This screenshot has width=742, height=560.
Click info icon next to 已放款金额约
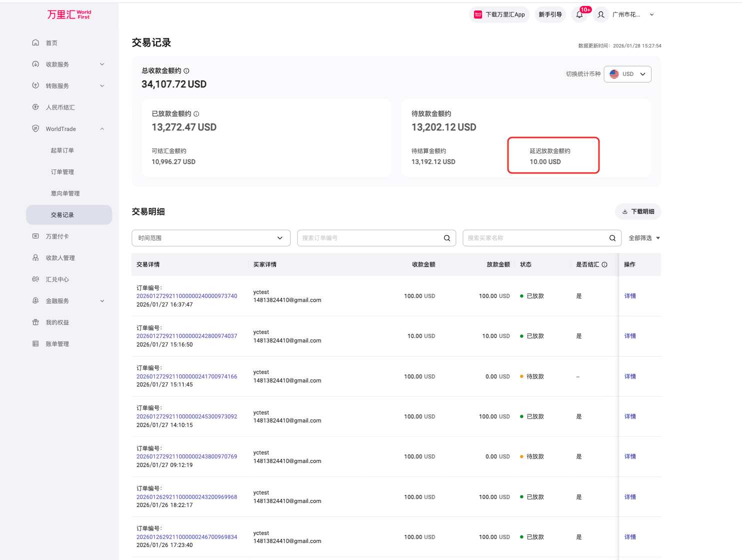196,114
